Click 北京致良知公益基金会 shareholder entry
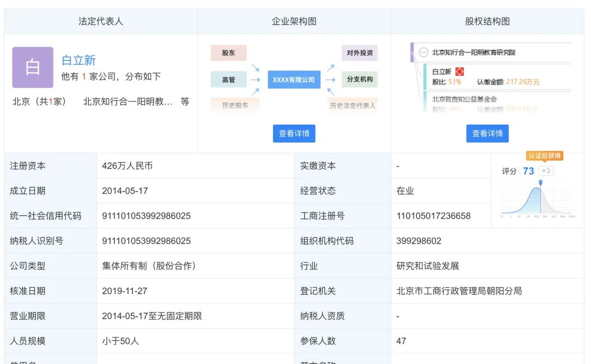 465,99
